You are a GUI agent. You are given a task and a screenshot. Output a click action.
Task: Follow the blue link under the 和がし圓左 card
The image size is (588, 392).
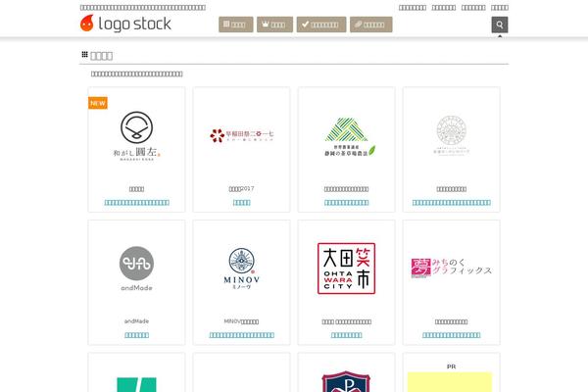136,203
